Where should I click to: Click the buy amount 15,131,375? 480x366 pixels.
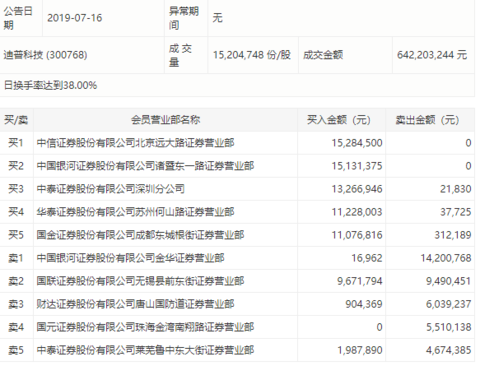[x=357, y=166]
